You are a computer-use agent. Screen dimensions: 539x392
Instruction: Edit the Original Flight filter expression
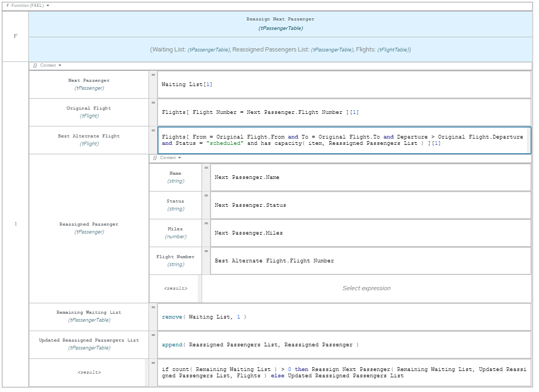click(x=344, y=112)
